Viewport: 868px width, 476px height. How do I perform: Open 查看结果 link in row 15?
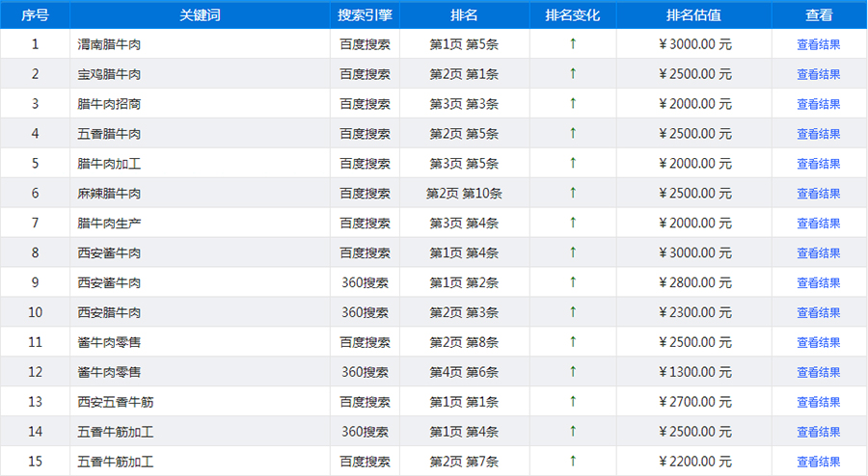818,463
